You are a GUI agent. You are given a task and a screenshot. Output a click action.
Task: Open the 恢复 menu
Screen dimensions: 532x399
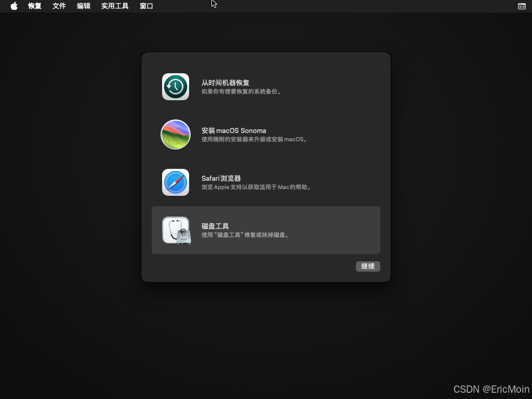pyautogui.click(x=35, y=6)
